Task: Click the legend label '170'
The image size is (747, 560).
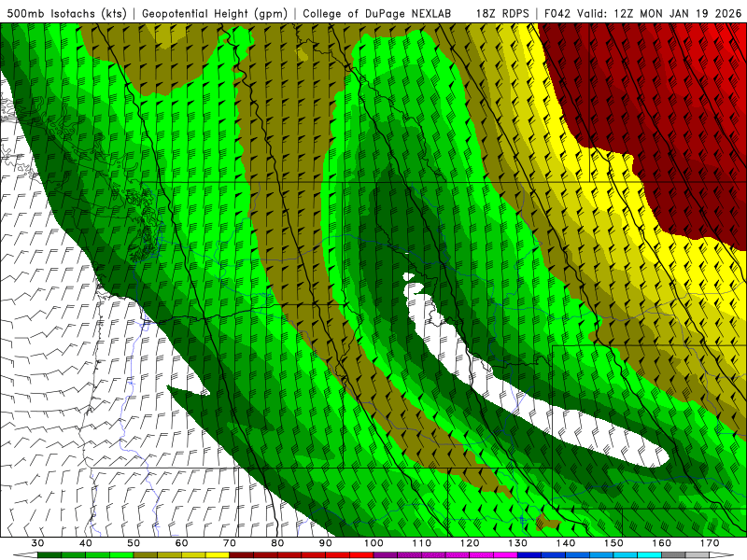Action: [710, 543]
